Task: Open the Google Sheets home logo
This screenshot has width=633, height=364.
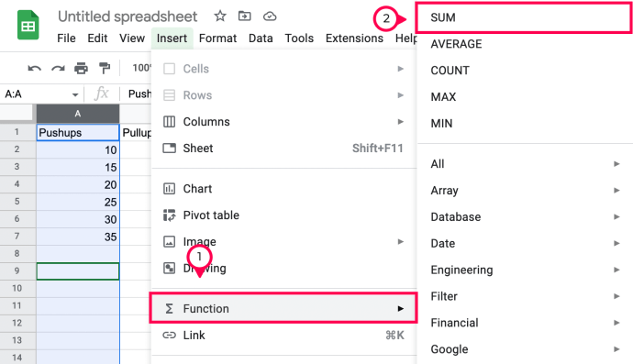Action: 28,25
